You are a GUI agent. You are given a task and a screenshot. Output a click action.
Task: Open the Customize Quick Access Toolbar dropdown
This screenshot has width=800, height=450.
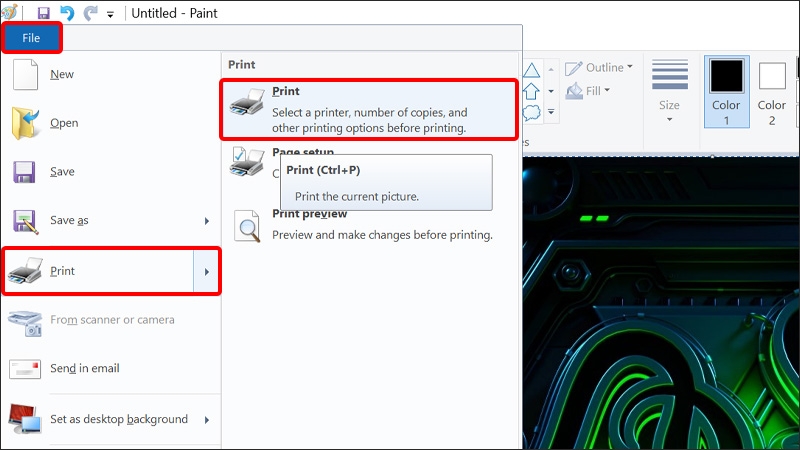pos(110,14)
